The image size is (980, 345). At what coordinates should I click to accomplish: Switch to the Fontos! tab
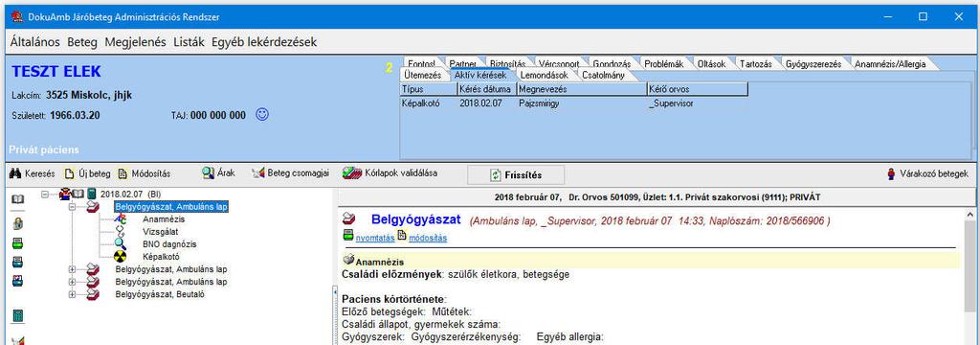[x=421, y=64]
